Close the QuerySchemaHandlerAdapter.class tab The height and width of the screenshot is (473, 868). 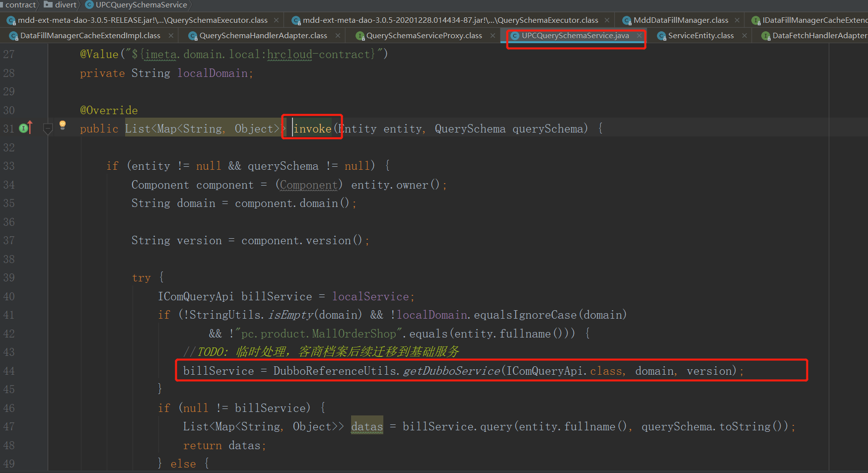coord(338,36)
